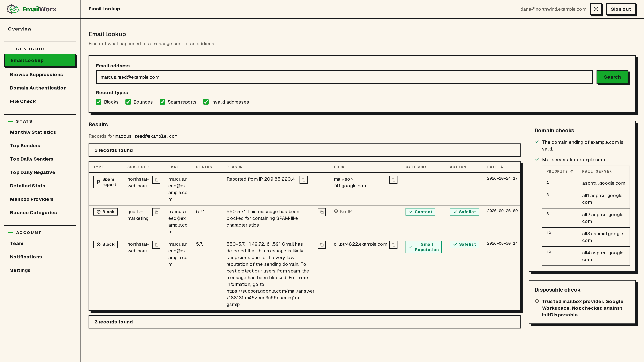
Task: Click the Gmail Reputation category badge
Action: coord(423,247)
